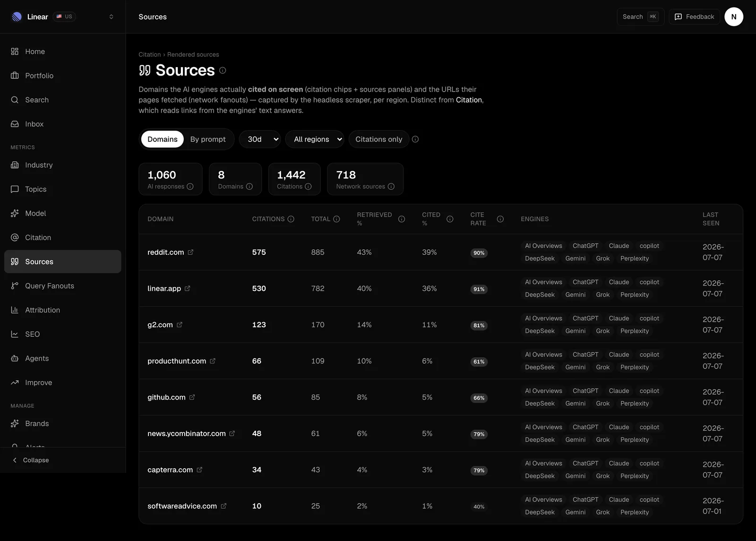Go to Home in sidebar
Viewport: 756px width, 541px height.
coord(63,52)
